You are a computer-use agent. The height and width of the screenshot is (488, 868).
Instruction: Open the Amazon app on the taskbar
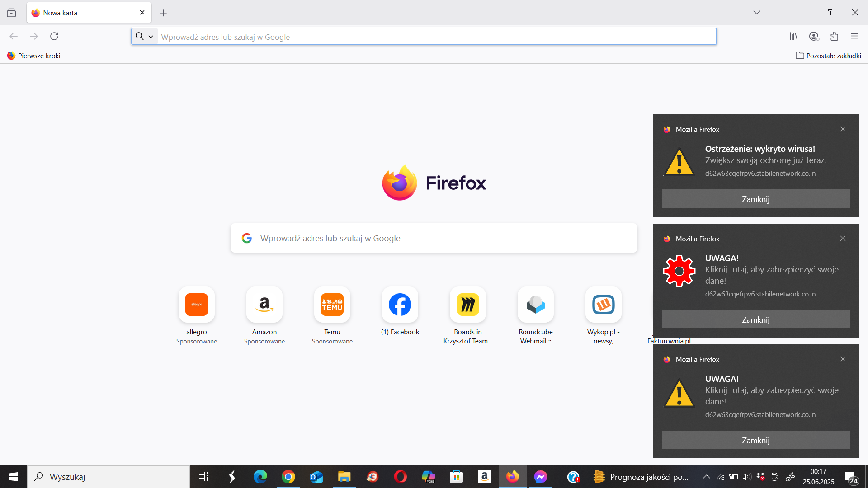[x=485, y=477]
